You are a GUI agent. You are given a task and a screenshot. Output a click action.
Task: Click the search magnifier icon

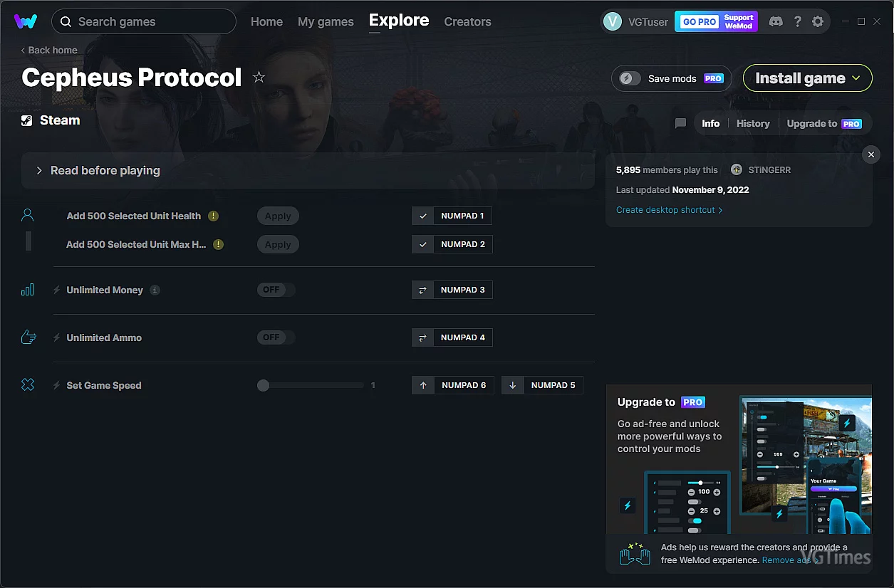(x=66, y=22)
